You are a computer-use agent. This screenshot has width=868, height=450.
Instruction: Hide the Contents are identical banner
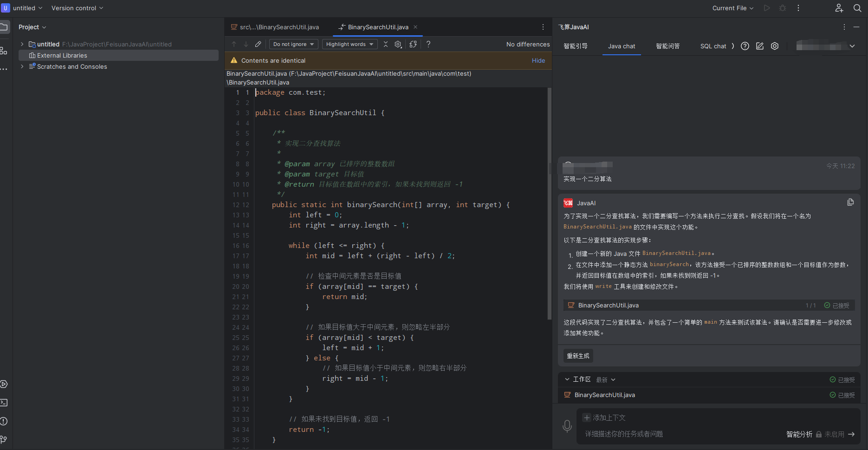(538, 60)
